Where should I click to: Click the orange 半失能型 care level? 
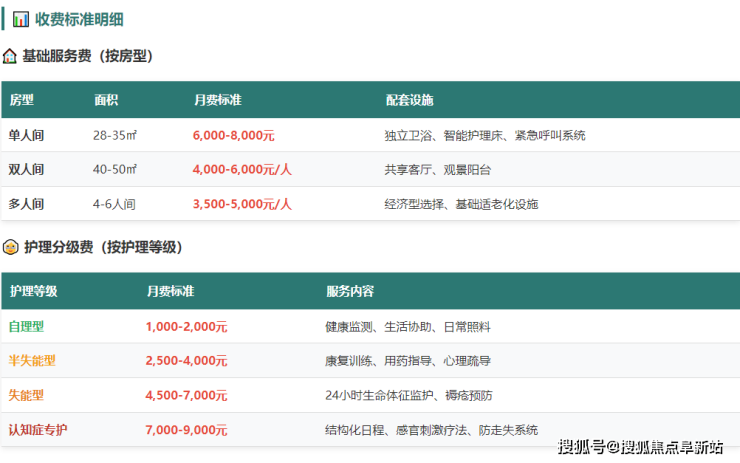click(32, 360)
